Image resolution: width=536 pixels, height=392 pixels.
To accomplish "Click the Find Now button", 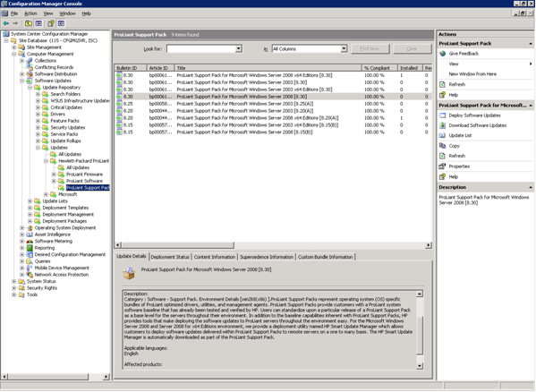I will click(370, 49).
